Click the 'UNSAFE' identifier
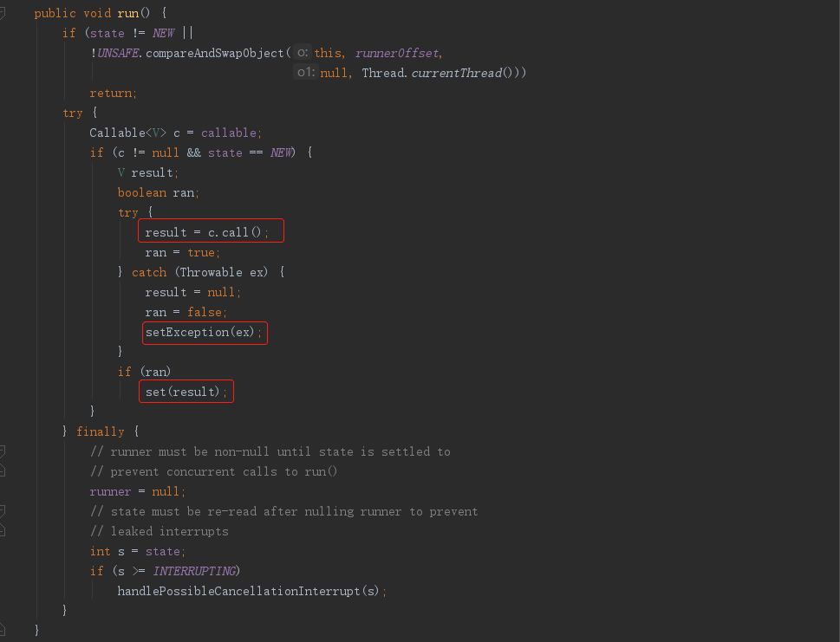Image resolution: width=840 pixels, height=642 pixels. (x=118, y=53)
